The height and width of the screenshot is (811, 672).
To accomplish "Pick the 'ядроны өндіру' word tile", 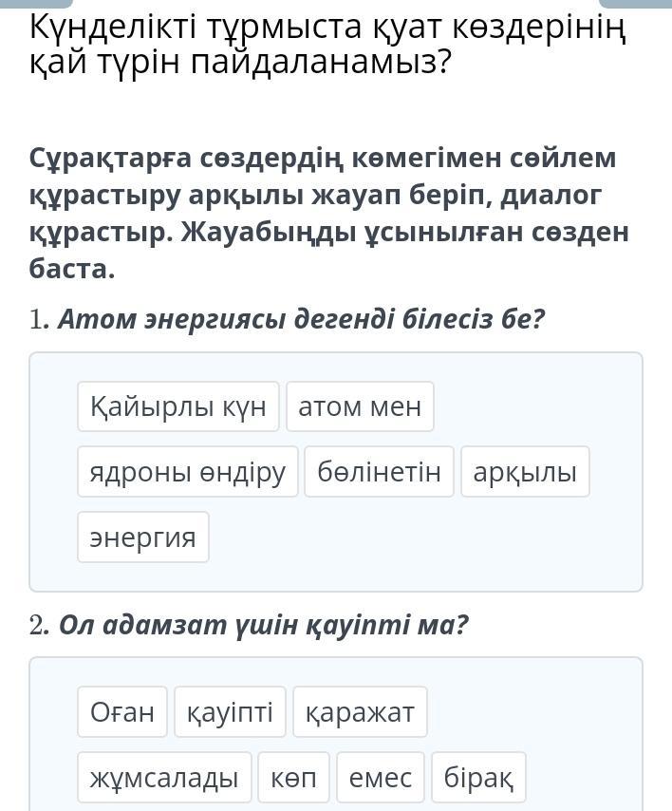I will 188,472.
